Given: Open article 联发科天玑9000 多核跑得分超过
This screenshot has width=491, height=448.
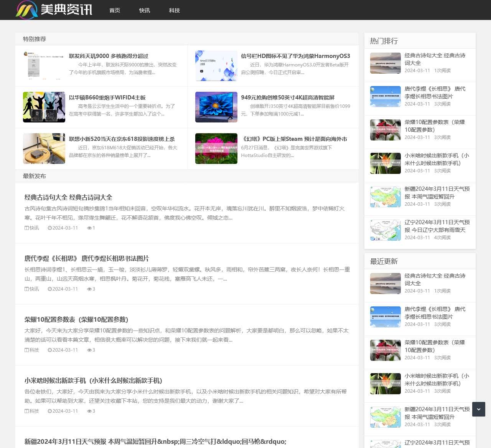Looking at the screenshot, I should click(108, 56).
